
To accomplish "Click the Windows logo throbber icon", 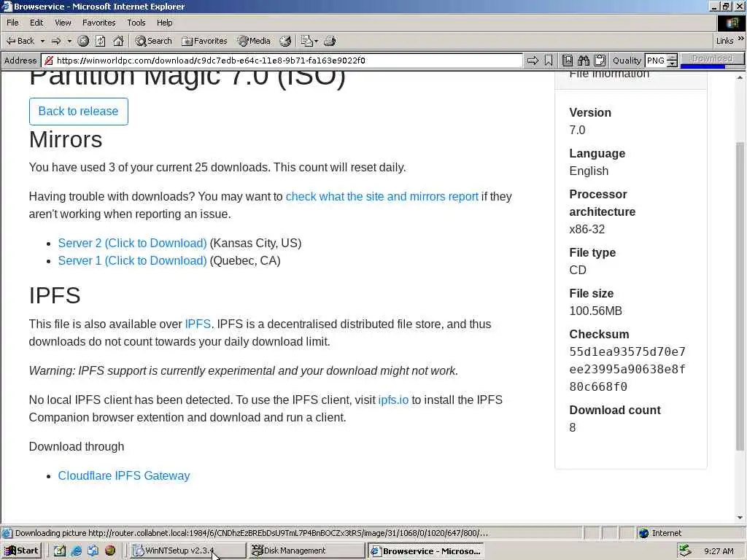I will click(x=732, y=23).
